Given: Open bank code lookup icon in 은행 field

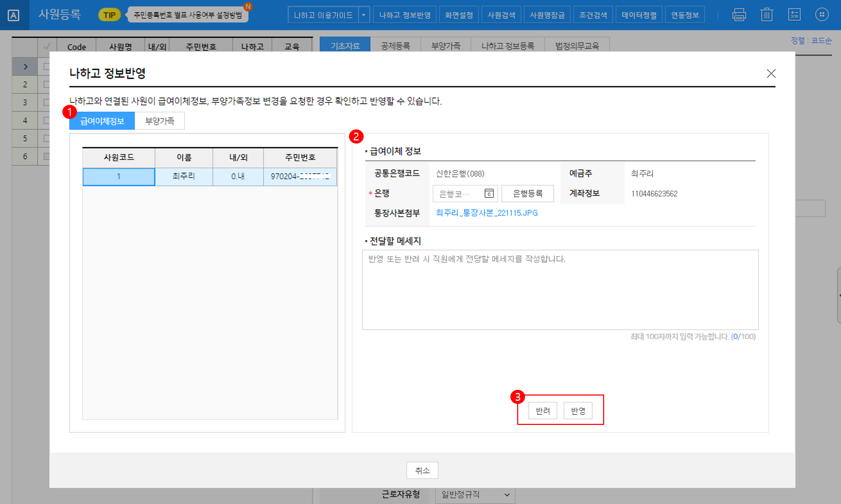Looking at the screenshot, I should [x=489, y=194].
